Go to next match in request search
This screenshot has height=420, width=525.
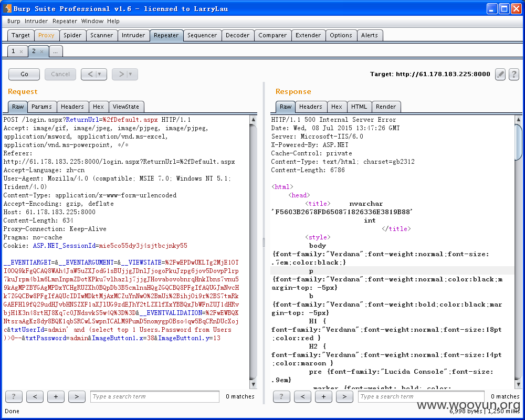click(x=77, y=396)
